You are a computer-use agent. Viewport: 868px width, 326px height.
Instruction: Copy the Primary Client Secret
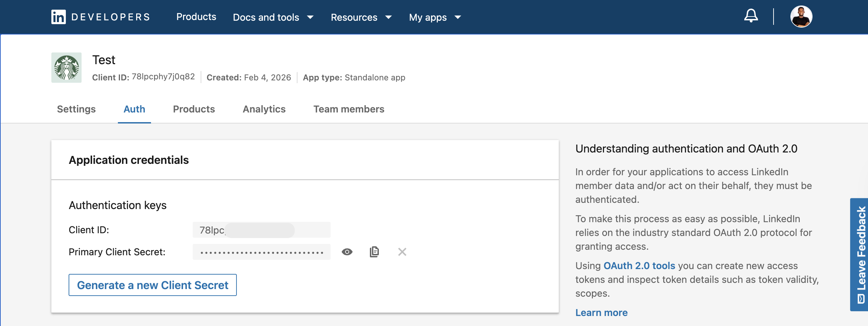(x=375, y=252)
